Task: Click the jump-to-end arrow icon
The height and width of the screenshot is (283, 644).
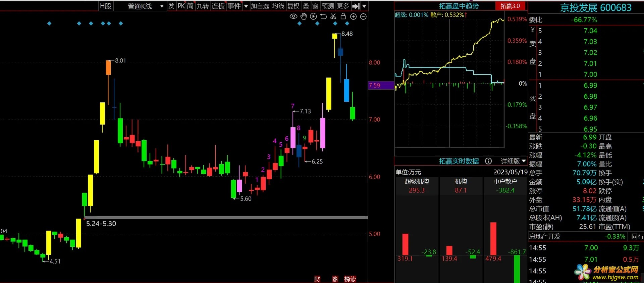Action: point(356,6)
